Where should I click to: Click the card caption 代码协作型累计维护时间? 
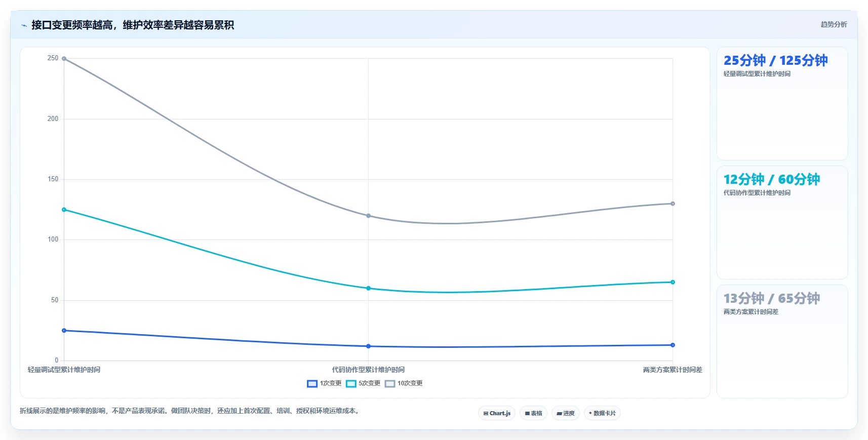coord(757,193)
